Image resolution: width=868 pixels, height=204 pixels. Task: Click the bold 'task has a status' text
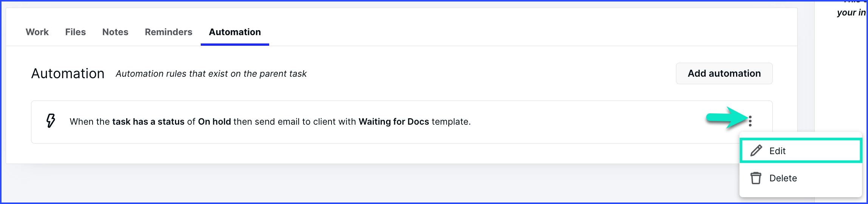coord(149,122)
